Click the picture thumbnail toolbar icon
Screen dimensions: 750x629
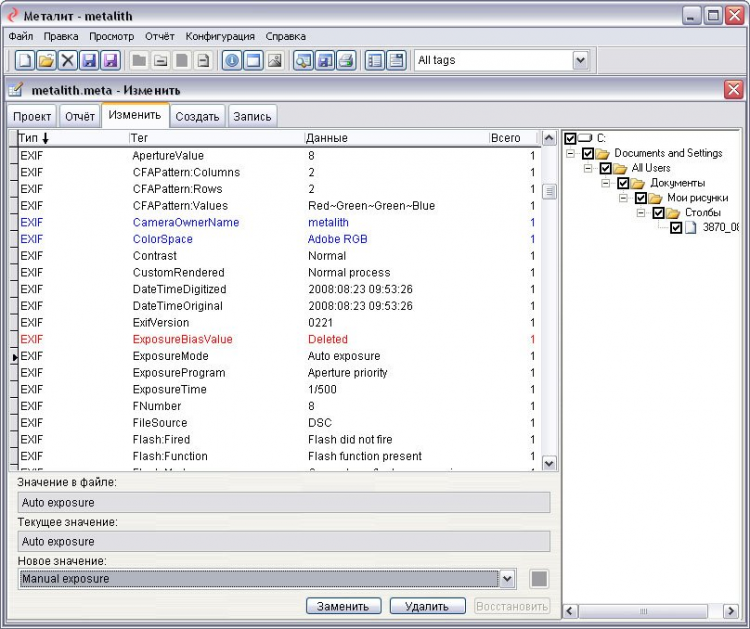275,61
